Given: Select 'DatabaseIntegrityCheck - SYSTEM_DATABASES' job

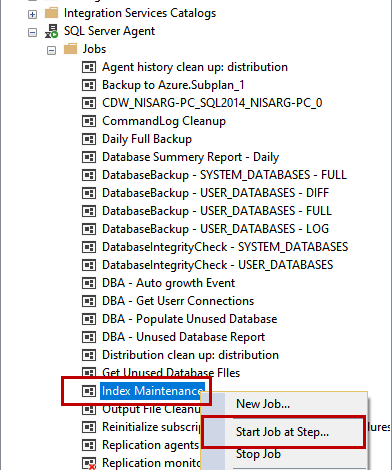Looking at the screenshot, I should coord(225,247).
